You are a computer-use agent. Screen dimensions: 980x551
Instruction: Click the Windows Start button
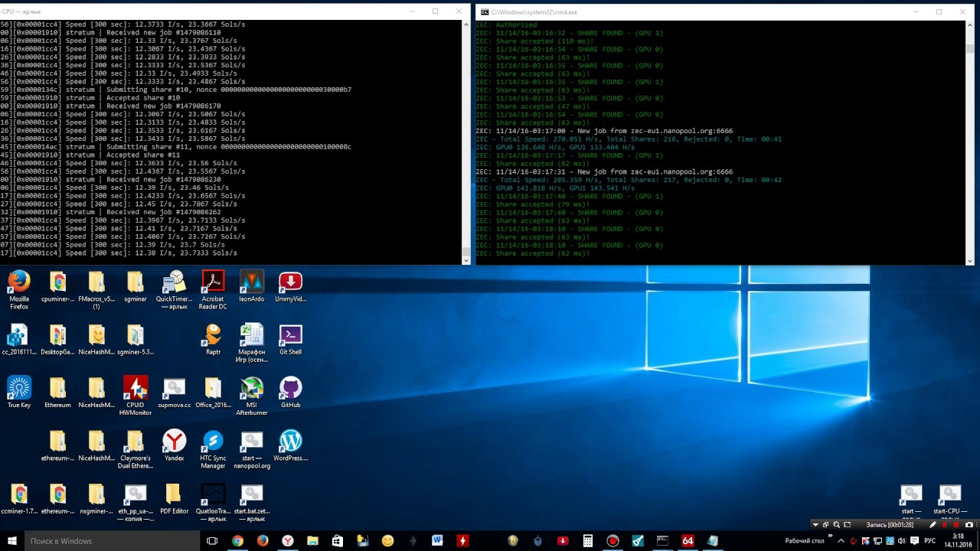point(11,541)
